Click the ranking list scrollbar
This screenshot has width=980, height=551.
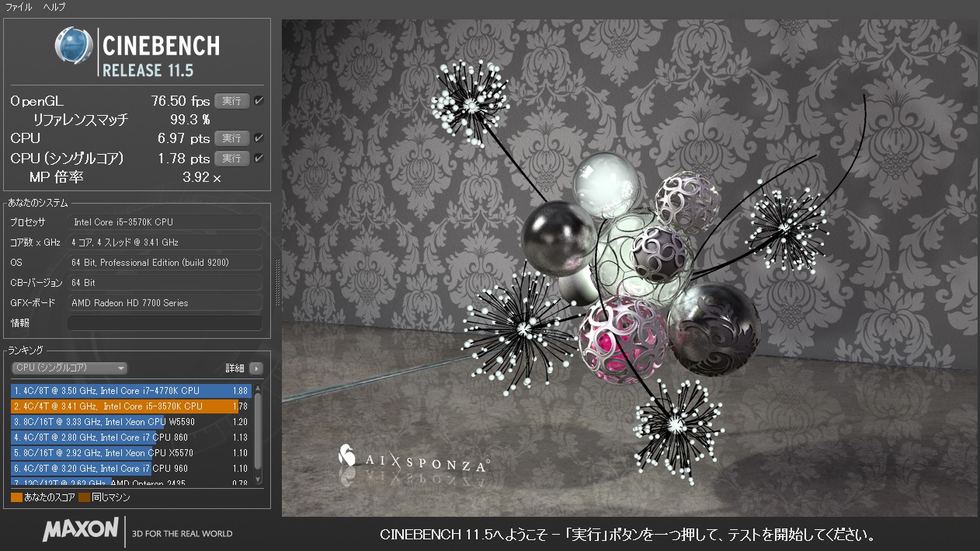click(x=258, y=434)
